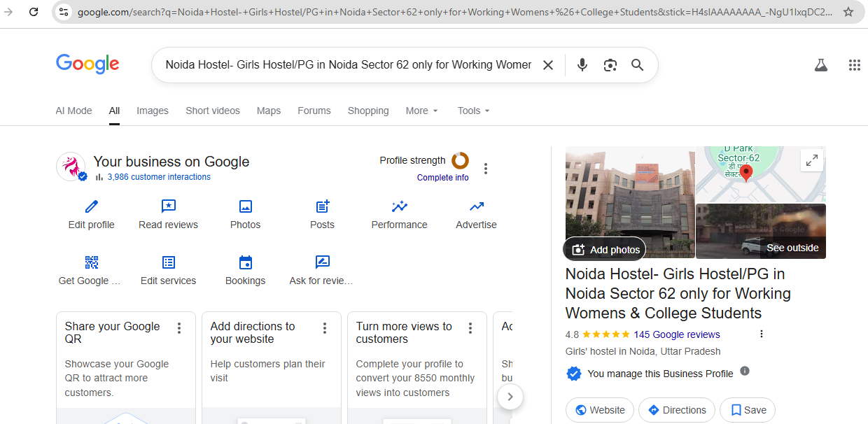Show next suggestion cards with arrow
The image size is (868, 424).
click(510, 397)
